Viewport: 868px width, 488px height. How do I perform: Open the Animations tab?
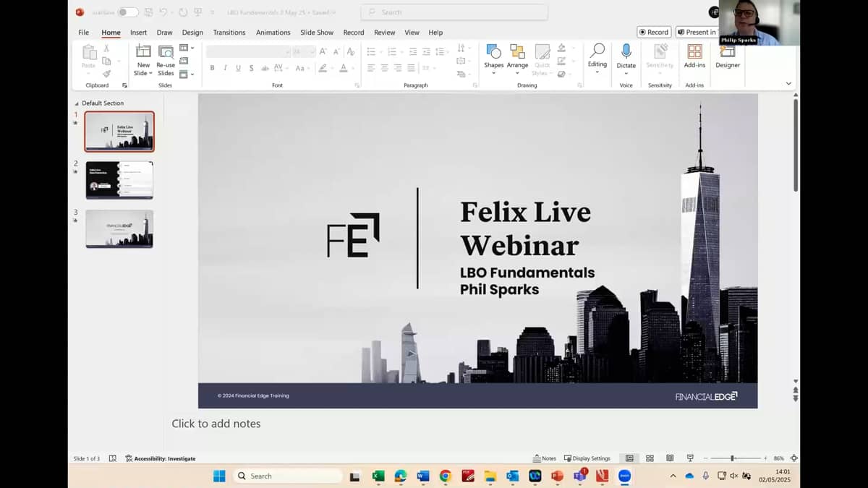(x=273, y=33)
